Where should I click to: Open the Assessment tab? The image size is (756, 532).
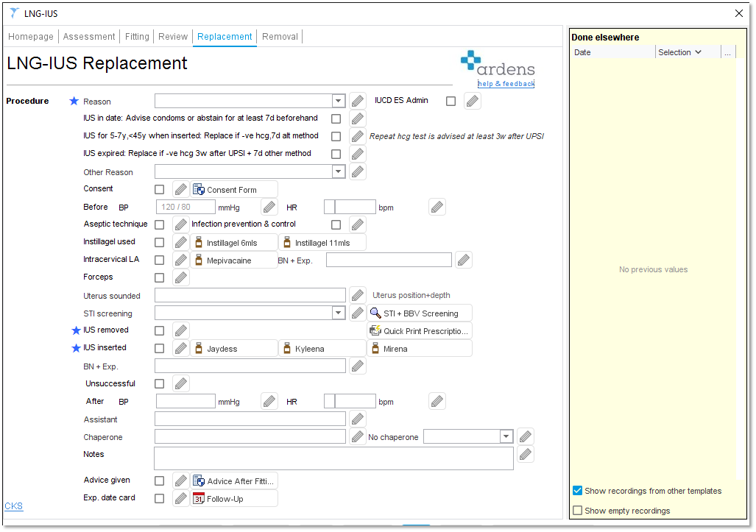[x=88, y=36]
